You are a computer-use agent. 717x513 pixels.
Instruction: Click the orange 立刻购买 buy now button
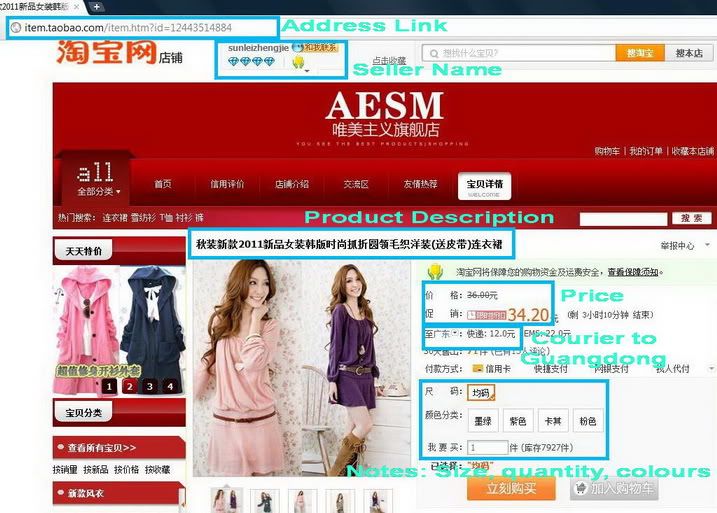tap(511, 489)
